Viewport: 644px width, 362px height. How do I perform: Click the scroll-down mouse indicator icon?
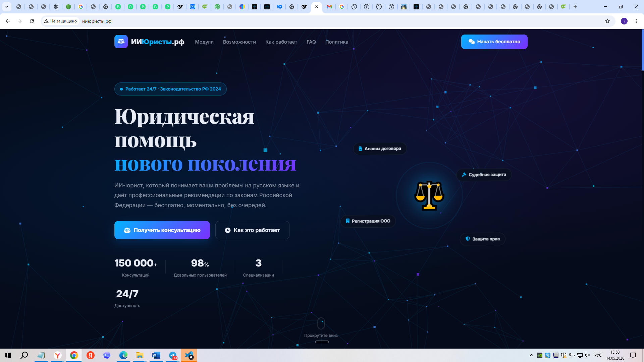tap(321, 323)
